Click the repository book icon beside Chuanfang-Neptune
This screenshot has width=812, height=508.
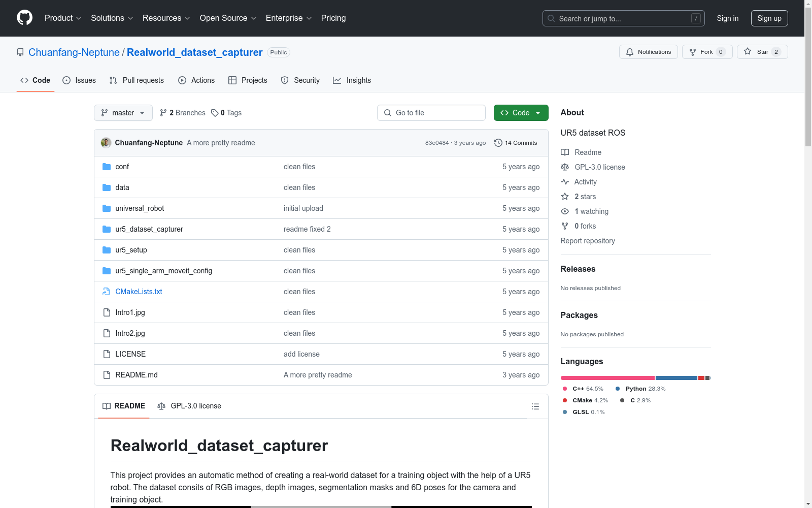click(x=20, y=52)
